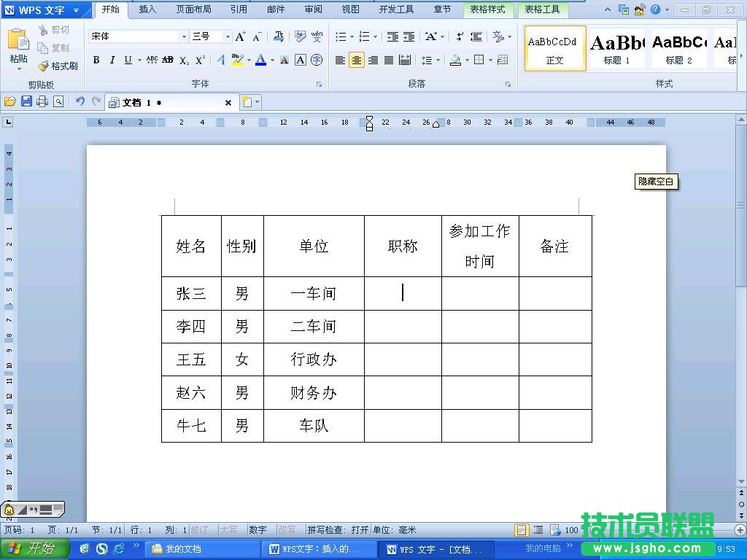
Task: Click the subscript icon
Action: pyautogui.click(x=182, y=61)
